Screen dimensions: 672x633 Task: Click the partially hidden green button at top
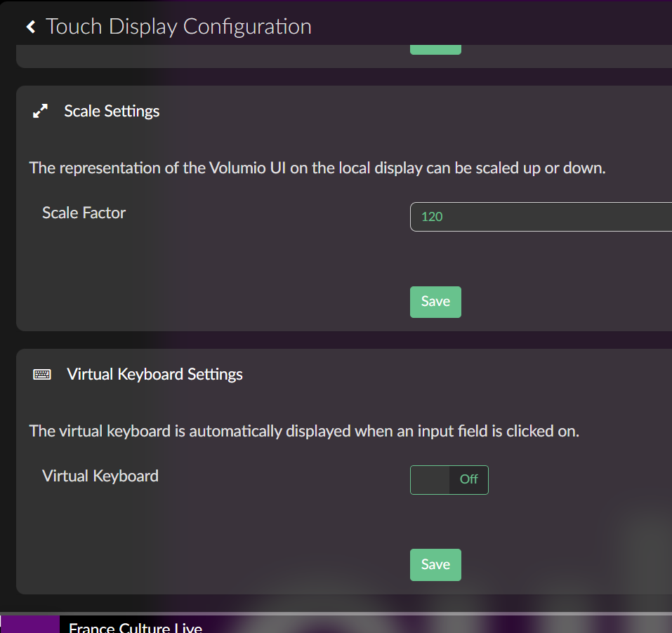pos(435,49)
